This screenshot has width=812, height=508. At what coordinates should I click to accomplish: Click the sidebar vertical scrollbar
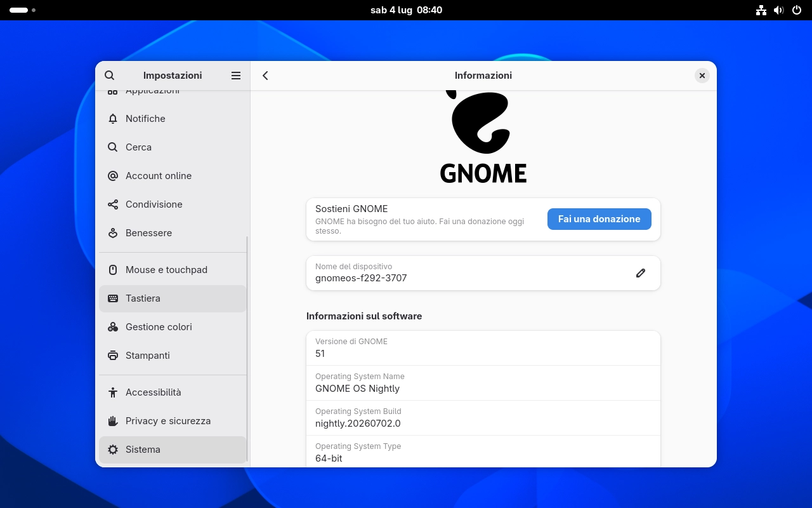247,349
